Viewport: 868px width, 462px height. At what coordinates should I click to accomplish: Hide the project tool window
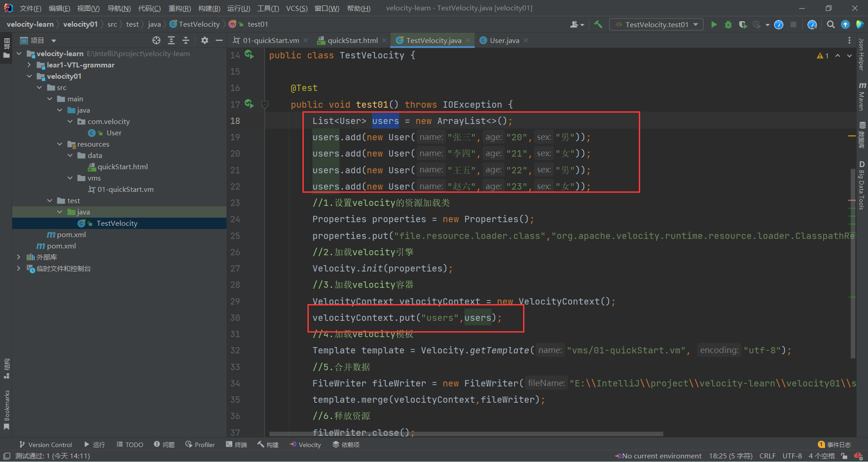(x=219, y=40)
